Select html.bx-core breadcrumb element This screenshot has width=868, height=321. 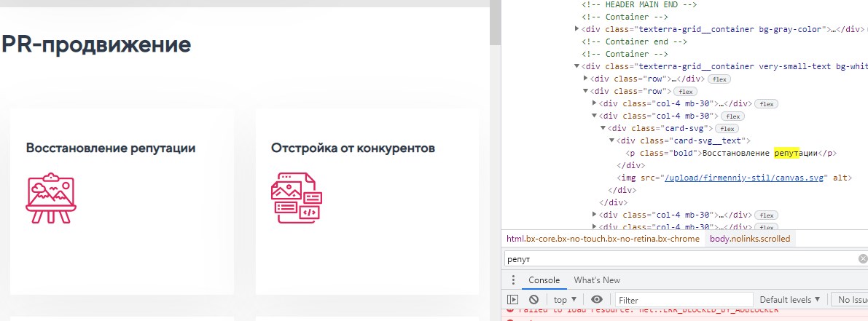[603, 239]
